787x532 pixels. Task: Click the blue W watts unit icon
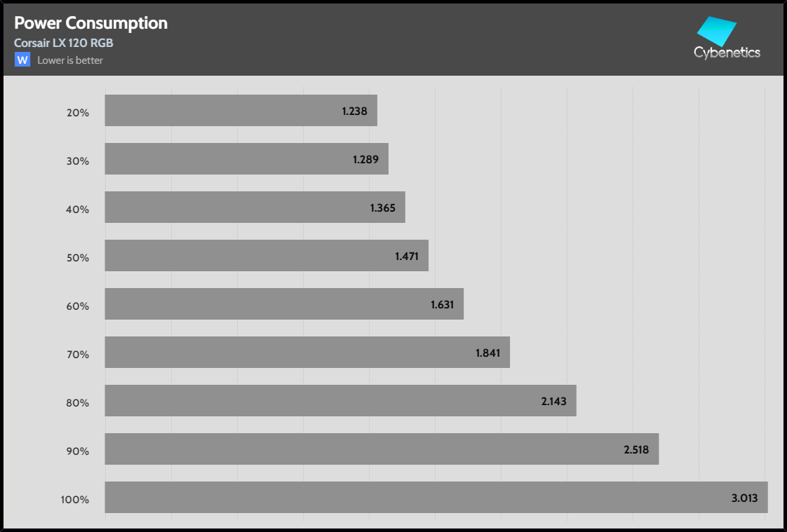pos(22,60)
